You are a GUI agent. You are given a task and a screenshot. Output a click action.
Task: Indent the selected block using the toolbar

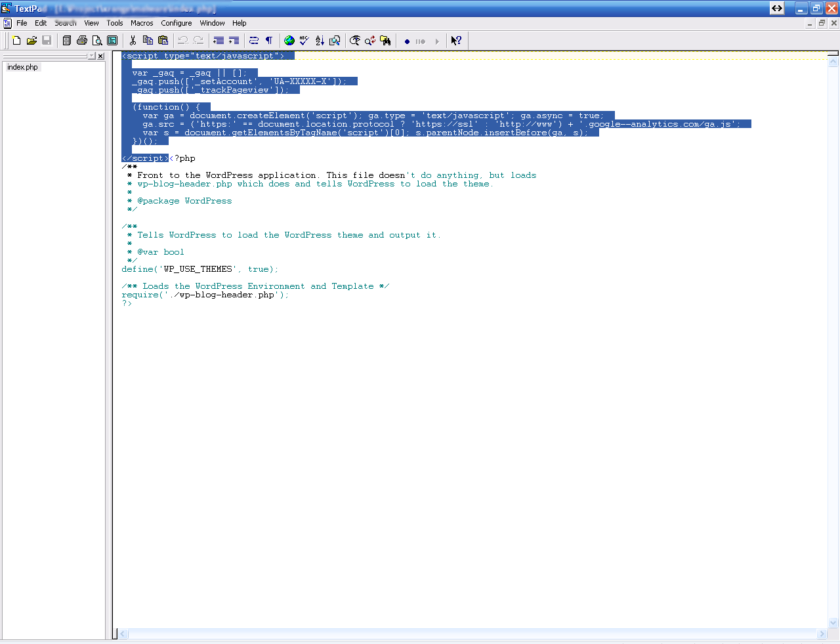(x=234, y=41)
